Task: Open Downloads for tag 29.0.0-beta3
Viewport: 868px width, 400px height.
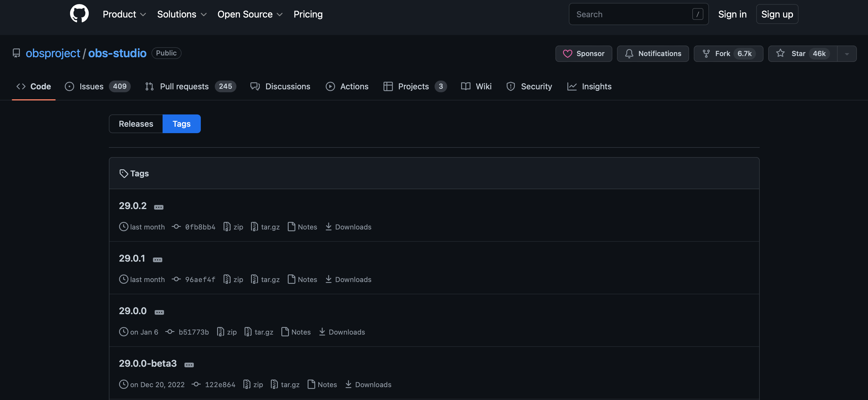Action: (368, 385)
